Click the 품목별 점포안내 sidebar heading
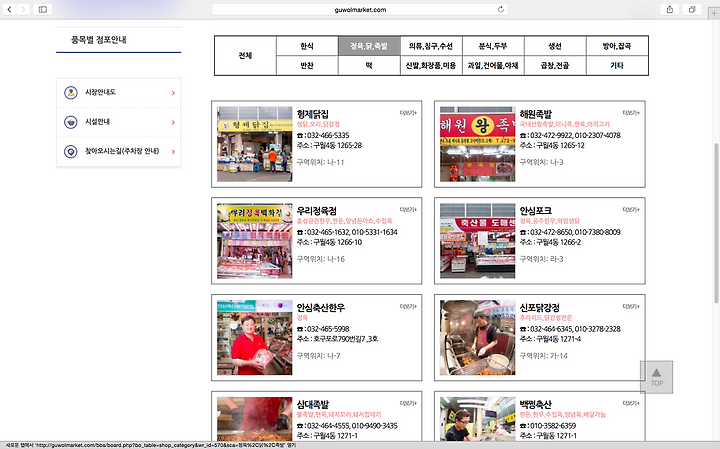 (99, 40)
